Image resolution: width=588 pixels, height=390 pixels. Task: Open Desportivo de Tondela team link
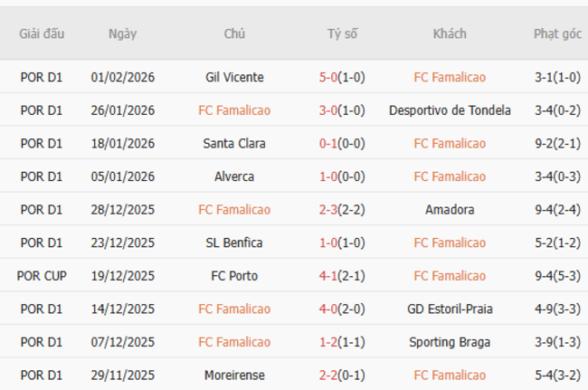pyautogui.click(x=450, y=110)
